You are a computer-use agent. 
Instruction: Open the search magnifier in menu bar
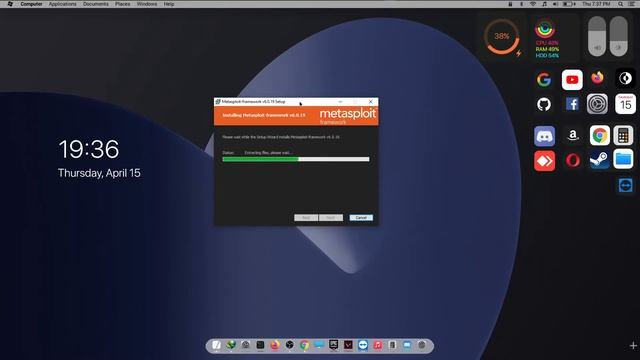click(x=620, y=4)
